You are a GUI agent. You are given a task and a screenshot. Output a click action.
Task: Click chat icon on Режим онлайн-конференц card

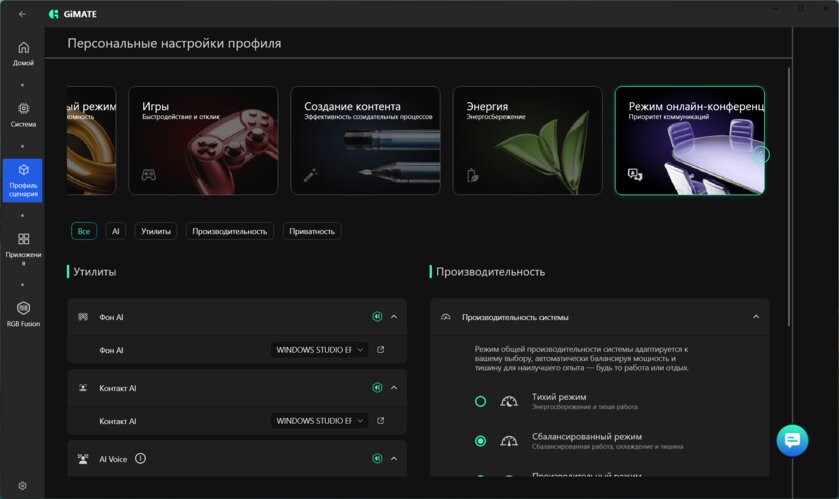(635, 174)
